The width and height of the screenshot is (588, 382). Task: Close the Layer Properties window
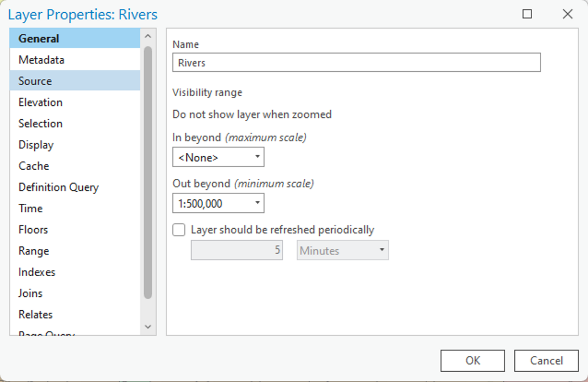point(568,14)
